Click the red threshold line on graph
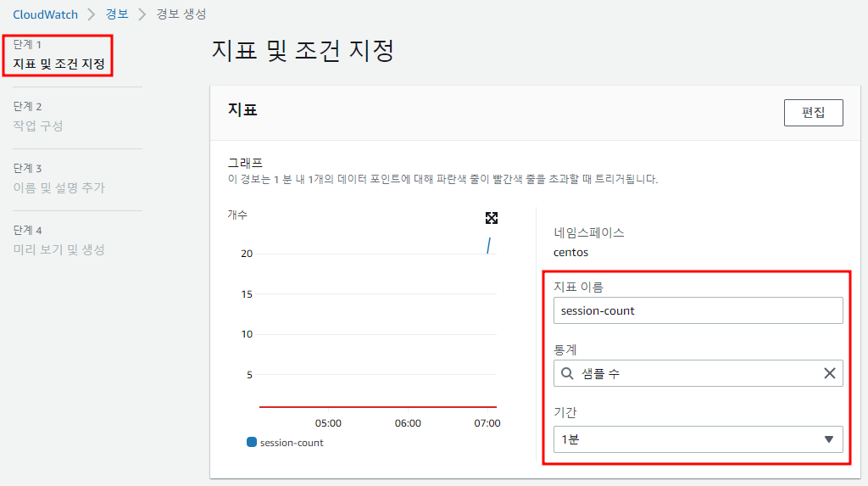 tap(377, 407)
